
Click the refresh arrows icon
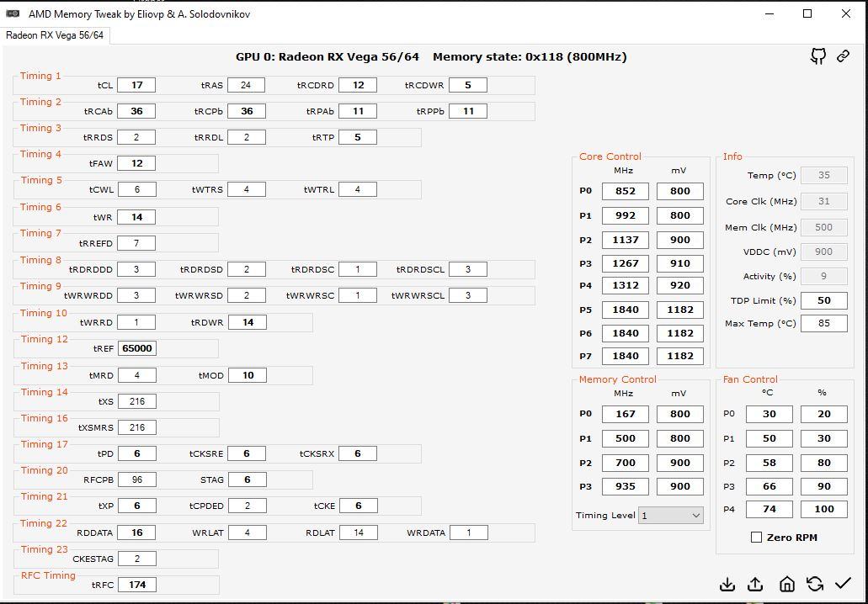pos(814,584)
